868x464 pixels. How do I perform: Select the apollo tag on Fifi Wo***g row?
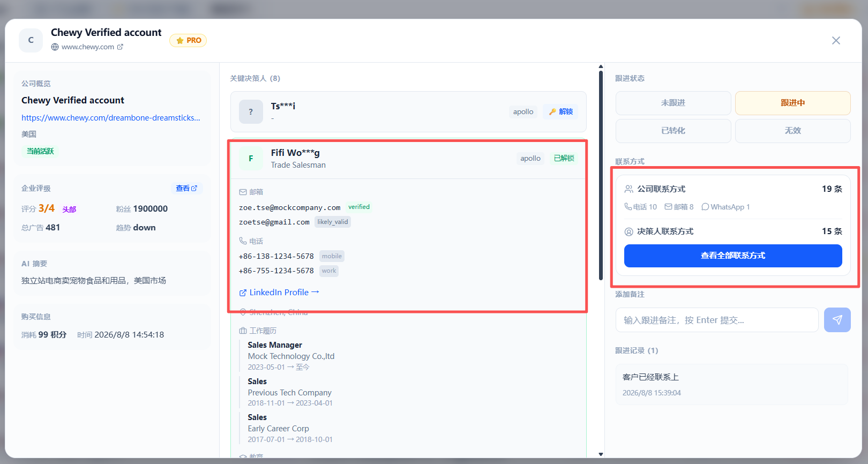pyautogui.click(x=530, y=159)
